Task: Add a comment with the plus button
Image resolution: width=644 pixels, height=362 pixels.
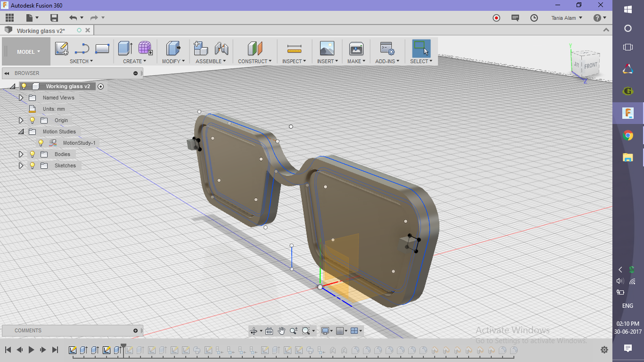Action: point(135,331)
